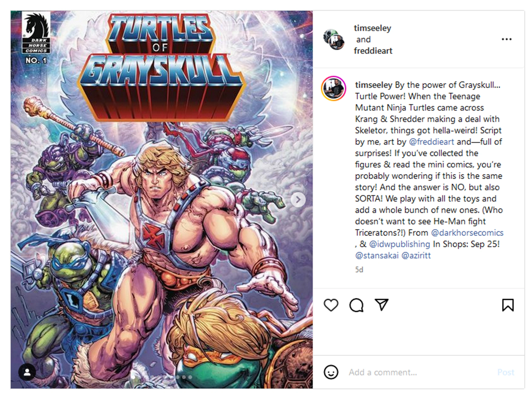This screenshot has height=398, width=532.
Task: Open comments with the speech bubble icon
Action: [356, 305]
